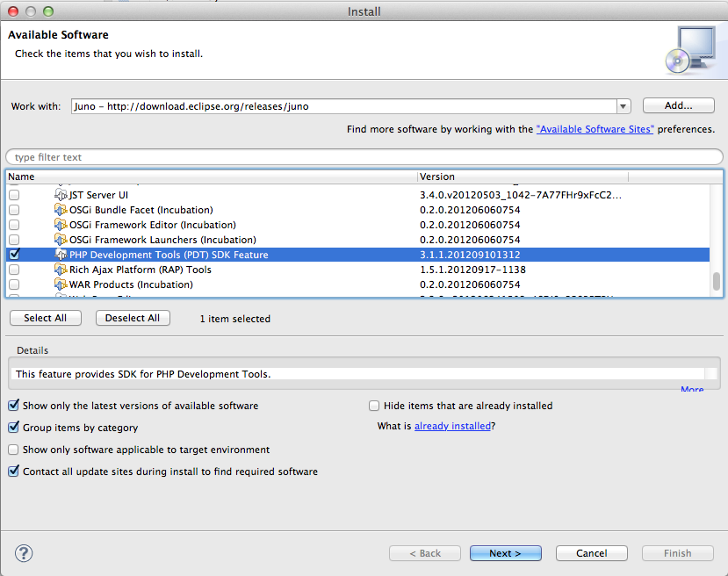The height and width of the screenshot is (576, 728).
Task: Click the software list vertical scrollbar thumb
Action: [717, 281]
